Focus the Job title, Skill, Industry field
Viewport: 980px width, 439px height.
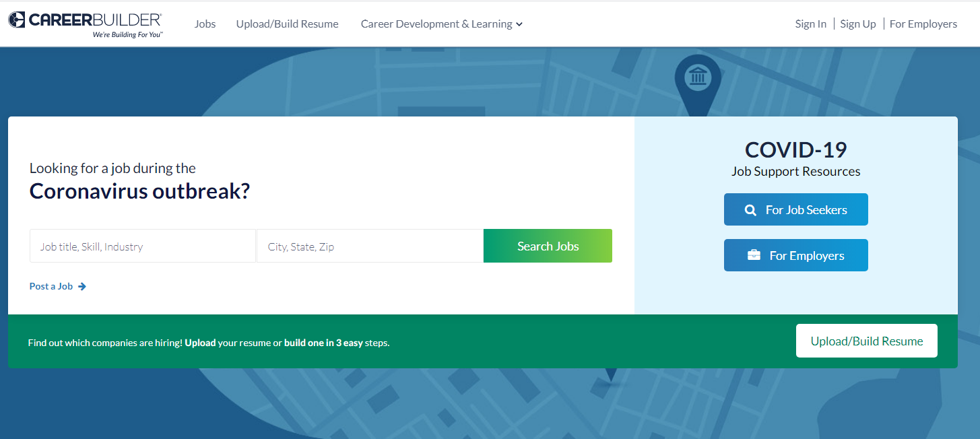[143, 246]
